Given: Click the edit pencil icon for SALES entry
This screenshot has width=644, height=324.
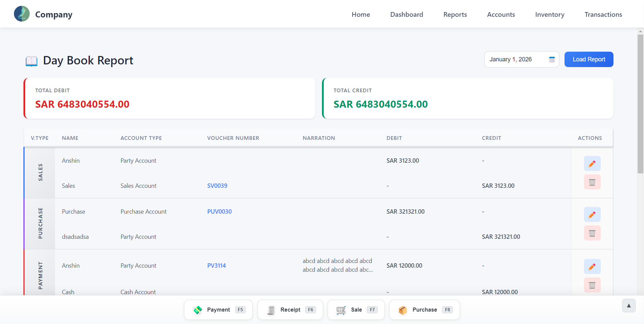Looking at the screenshot, I should coord(592,164).
